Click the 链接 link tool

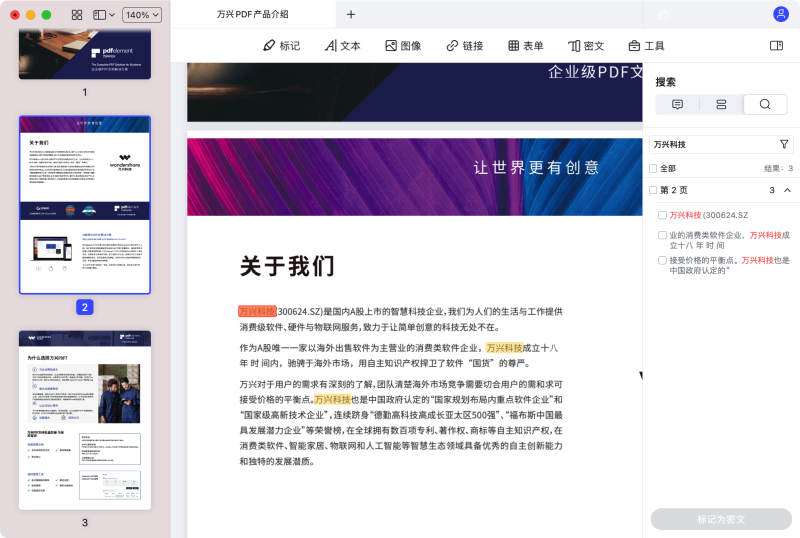point(464,46)
